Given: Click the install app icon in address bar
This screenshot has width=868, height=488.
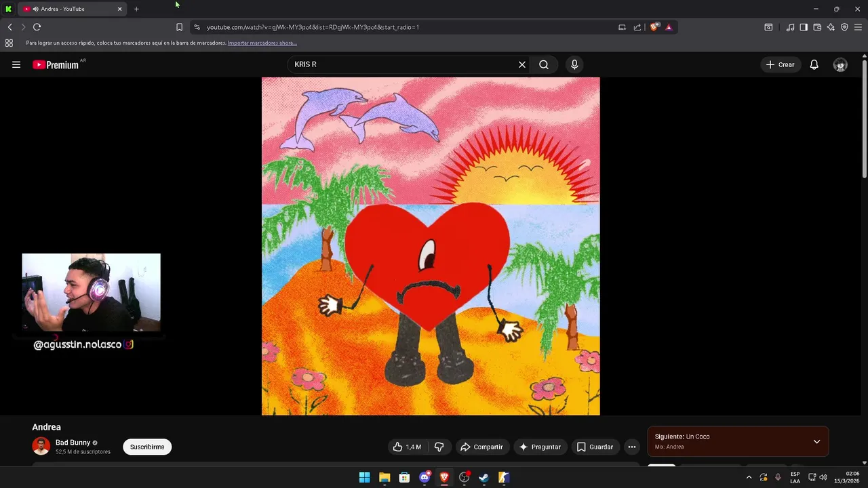Looking at the screenshot, I should pyautogui.click(x=622, y=27).
